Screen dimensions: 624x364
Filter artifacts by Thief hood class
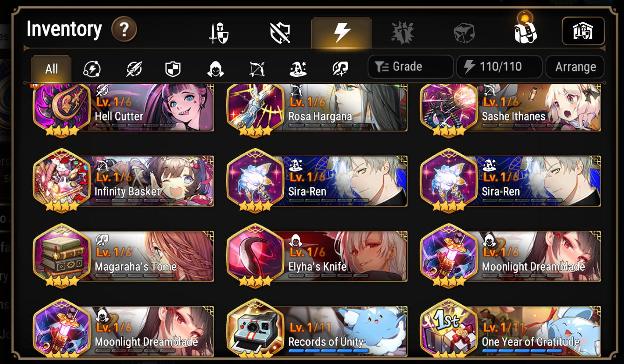pyautogui.click(x=215, y=69)
